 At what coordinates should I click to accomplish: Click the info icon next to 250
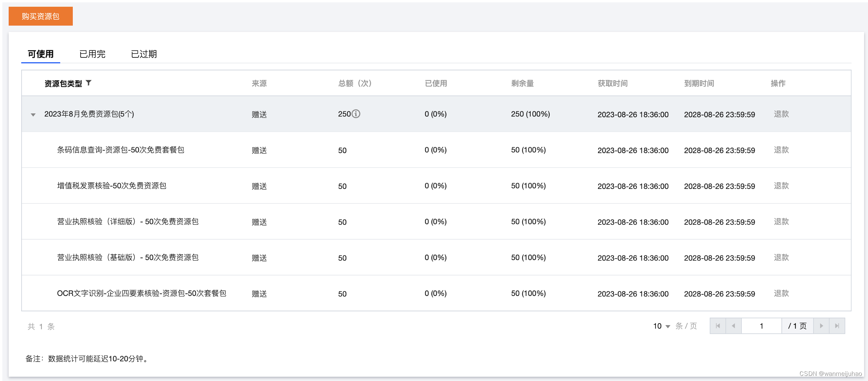(x=356, y=114)
